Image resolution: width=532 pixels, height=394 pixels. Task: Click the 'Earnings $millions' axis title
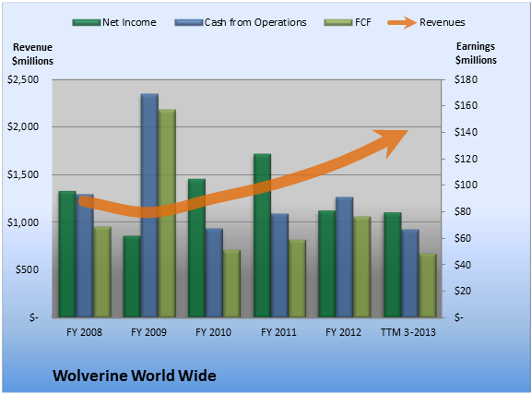point(476,54)
